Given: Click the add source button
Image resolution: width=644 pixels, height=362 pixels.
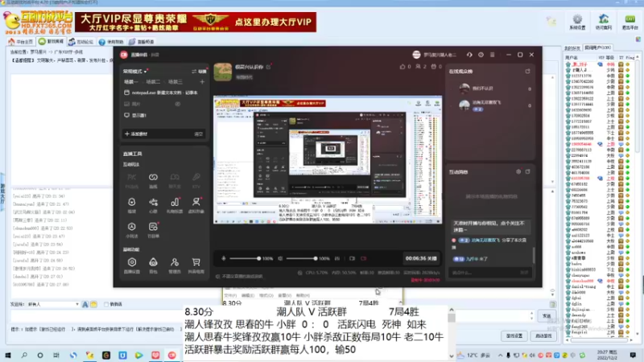Looking at the screenshot, I should coord(136,134).
